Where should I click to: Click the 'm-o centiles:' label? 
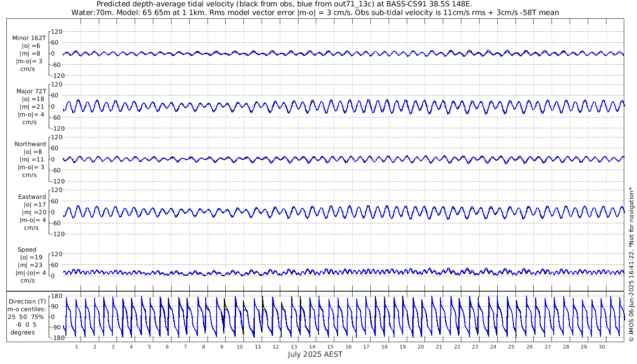pyautogui.click(x=26, y=309)
